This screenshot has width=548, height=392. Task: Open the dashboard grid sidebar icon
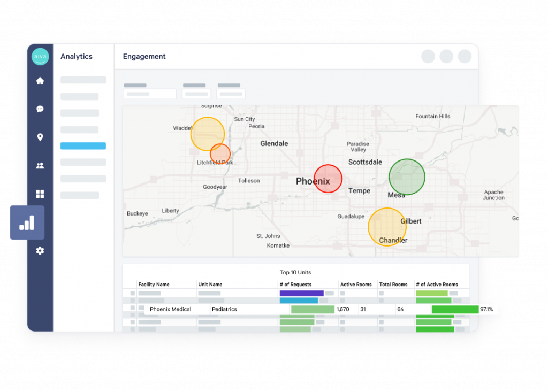pos(40,194)
